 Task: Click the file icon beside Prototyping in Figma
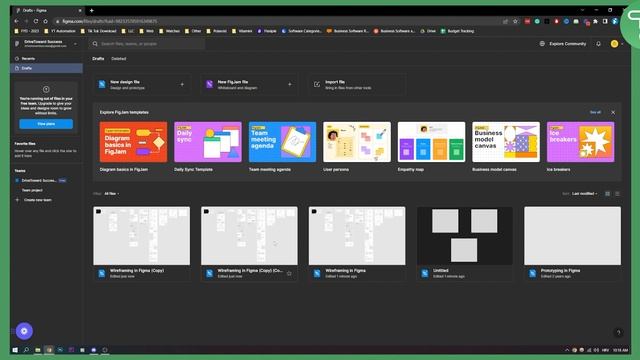pos(533,273)
